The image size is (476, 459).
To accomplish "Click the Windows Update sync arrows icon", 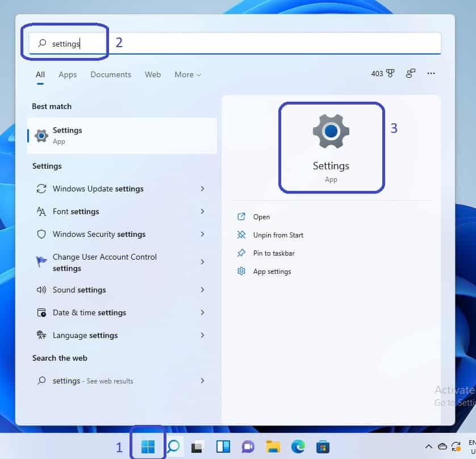I will point(41,189).
